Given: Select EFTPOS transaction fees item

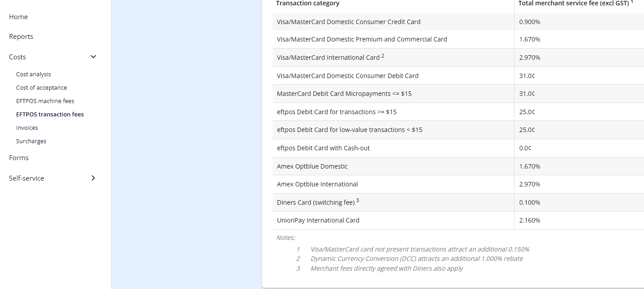Looking at the screenshot, I should coord(50,115).
